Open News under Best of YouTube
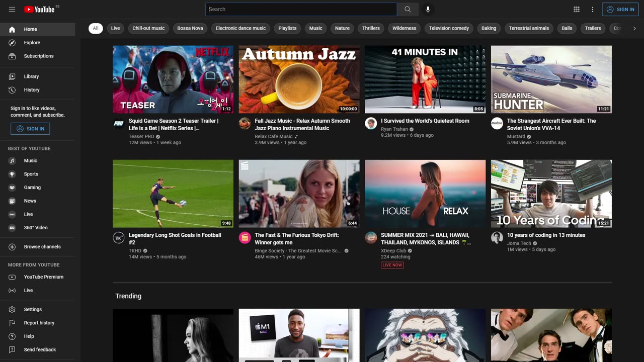Screen dimensions: 644x362 pos(38,201)
